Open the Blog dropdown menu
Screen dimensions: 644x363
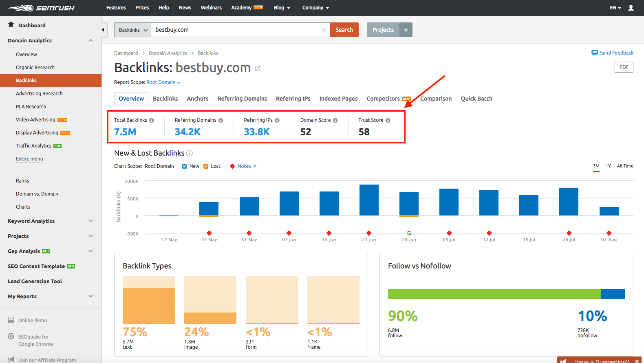pos(282,8)
